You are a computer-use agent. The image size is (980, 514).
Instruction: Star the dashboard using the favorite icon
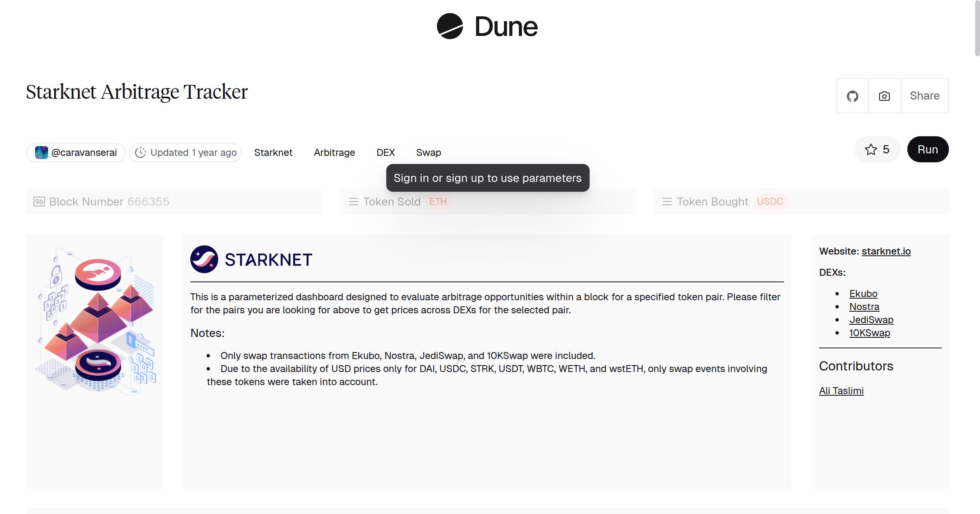[871, 149]
